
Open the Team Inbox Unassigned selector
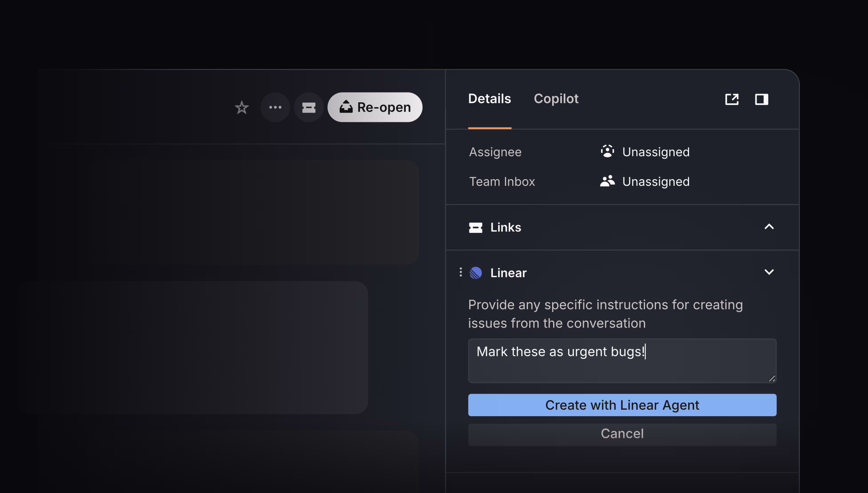tap(655, 181)
